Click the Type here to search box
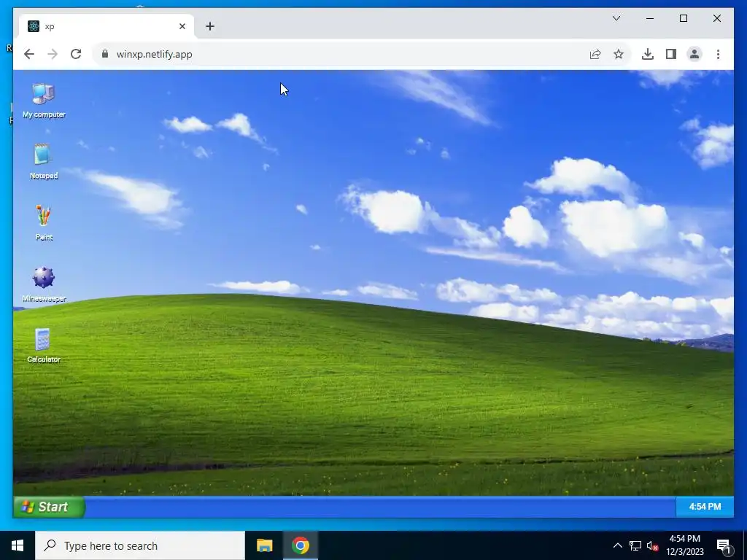This screenshot has height=560, width=747. tap(140, 545)
